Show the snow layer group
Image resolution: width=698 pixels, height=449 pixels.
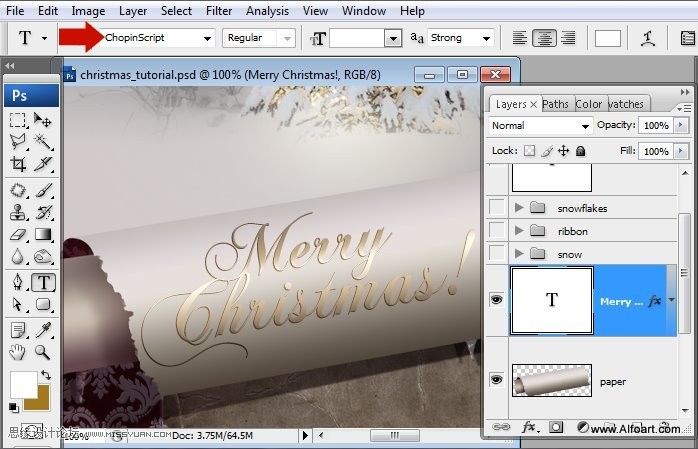coord(497,253)
